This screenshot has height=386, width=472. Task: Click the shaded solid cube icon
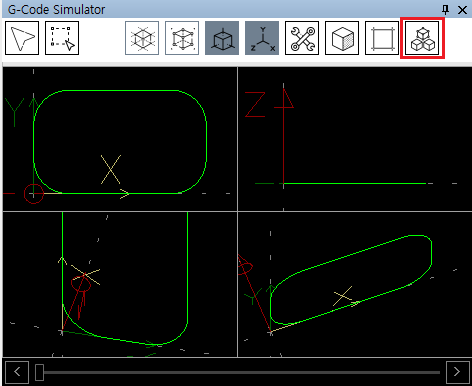(x=342, y=38)
